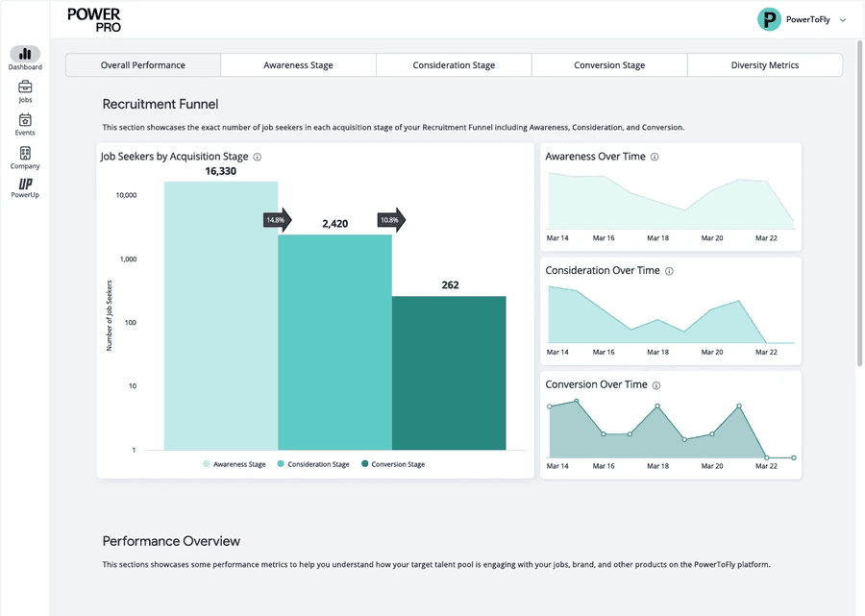Toggle the Conversion Stage legend entry
The width and height of the screenshot is (865, 616).
[x=392, y=464]
